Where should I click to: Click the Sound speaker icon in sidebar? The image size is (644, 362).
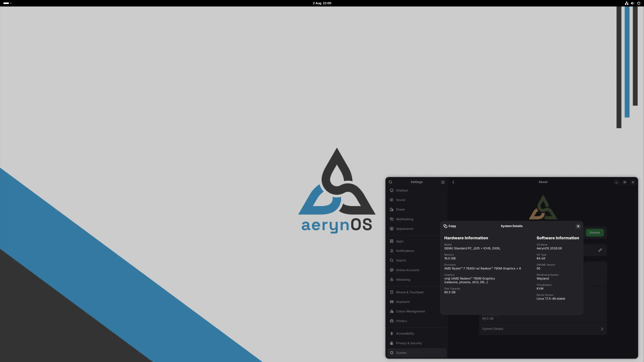click(x=392, y=200)
